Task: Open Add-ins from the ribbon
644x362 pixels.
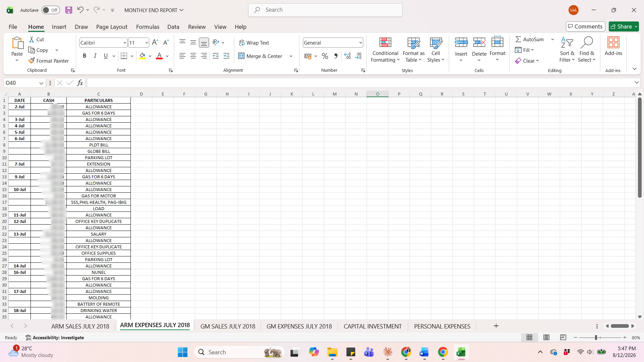Action: (613, 46)
